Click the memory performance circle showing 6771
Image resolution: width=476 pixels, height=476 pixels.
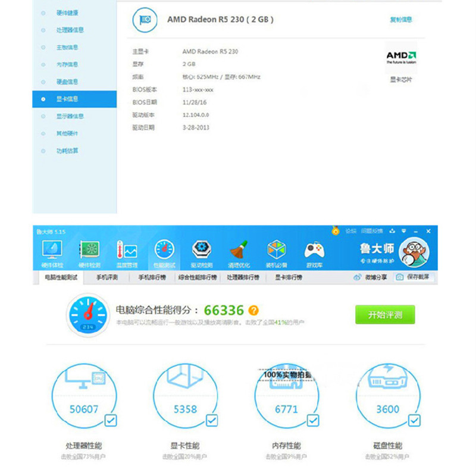[287, 396]
